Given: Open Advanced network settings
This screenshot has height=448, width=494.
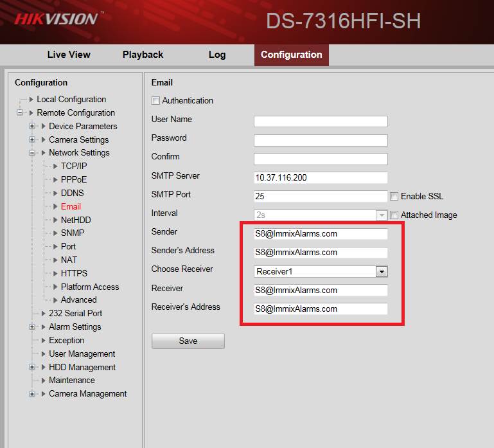Looking at the screenshot, I should point(79,300).
